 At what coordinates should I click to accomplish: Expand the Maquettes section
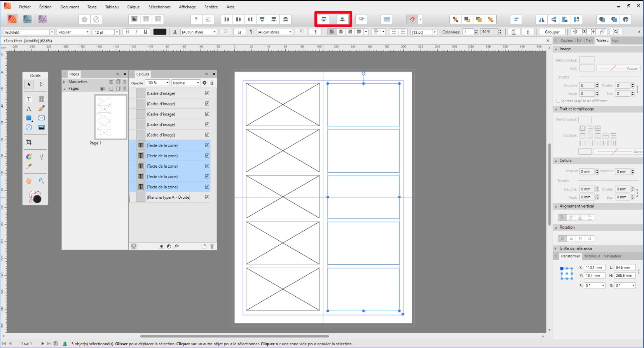click(x=65, y=82)
